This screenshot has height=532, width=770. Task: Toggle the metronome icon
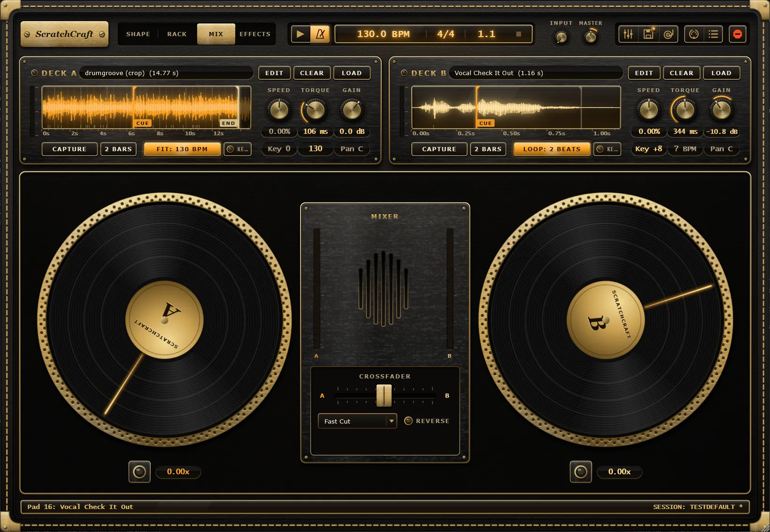coord(320,34)
